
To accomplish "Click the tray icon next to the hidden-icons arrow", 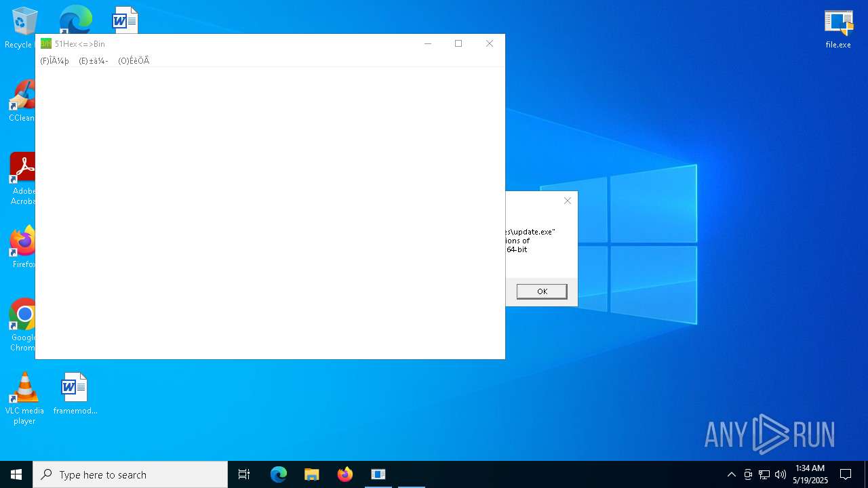I will (x=748, y=474).
